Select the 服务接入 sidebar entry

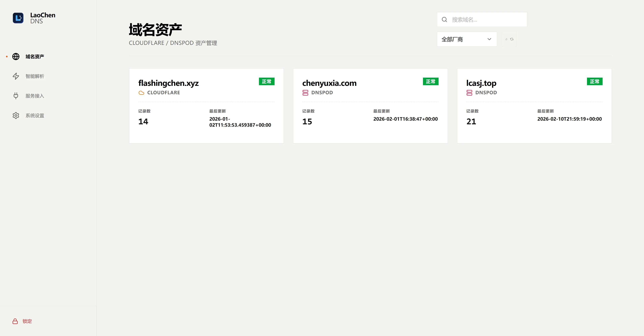point(35,96)
